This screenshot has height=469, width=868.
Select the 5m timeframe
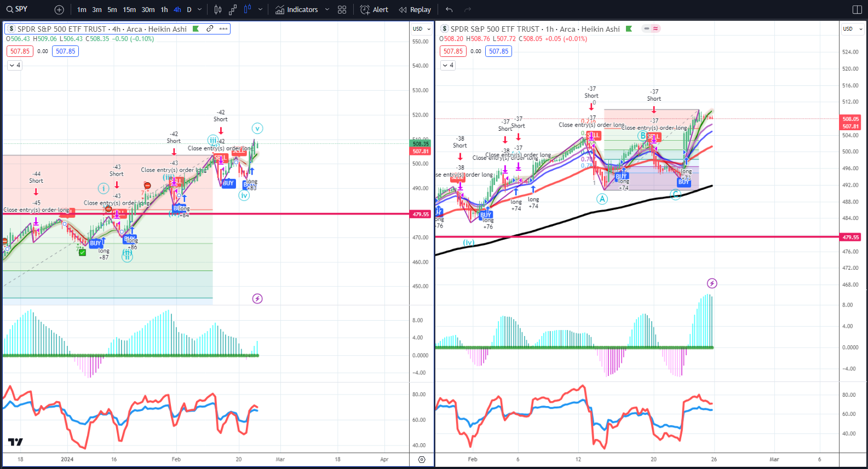[x=112, y=10]
